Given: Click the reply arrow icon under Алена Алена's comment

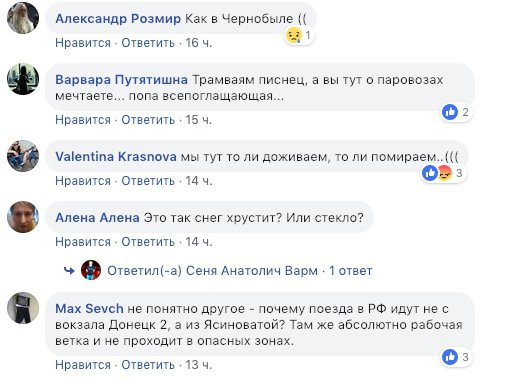Looking at the screenshot, I should [x=69, y=270].
